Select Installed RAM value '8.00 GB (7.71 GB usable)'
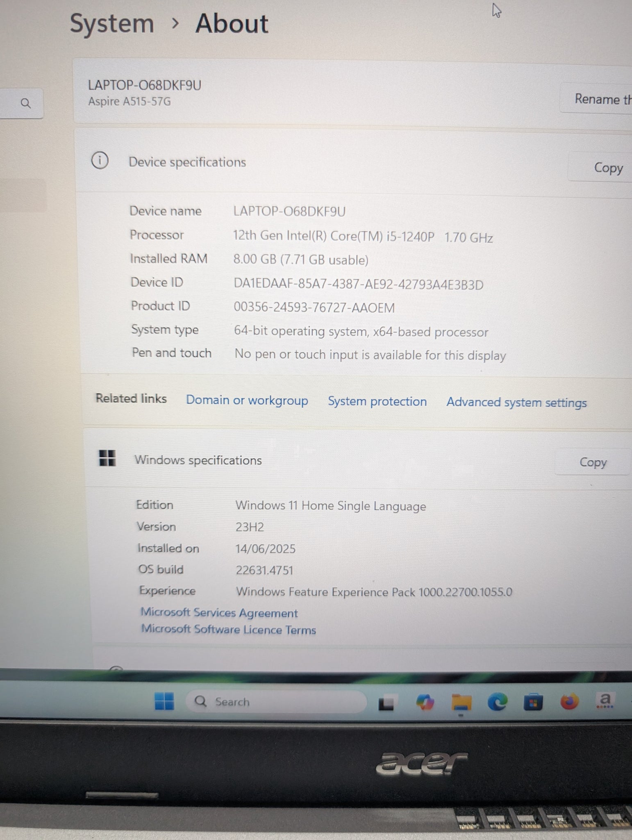 pyautogui.click(x=301, y=260)
